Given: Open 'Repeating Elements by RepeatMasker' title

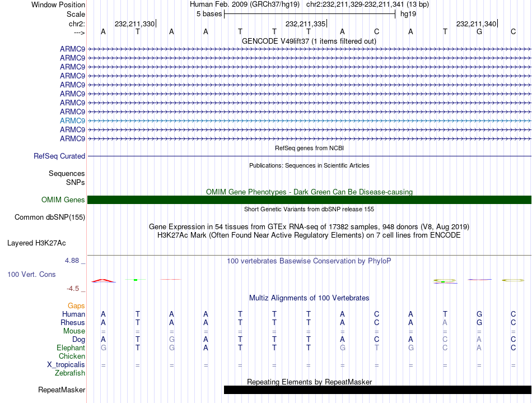Looking at the screenshot, I should (x=309, y=382).
